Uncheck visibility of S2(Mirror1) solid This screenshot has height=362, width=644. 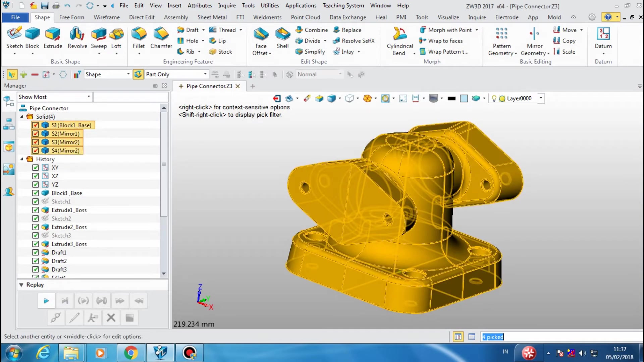[x=36, y=133]
